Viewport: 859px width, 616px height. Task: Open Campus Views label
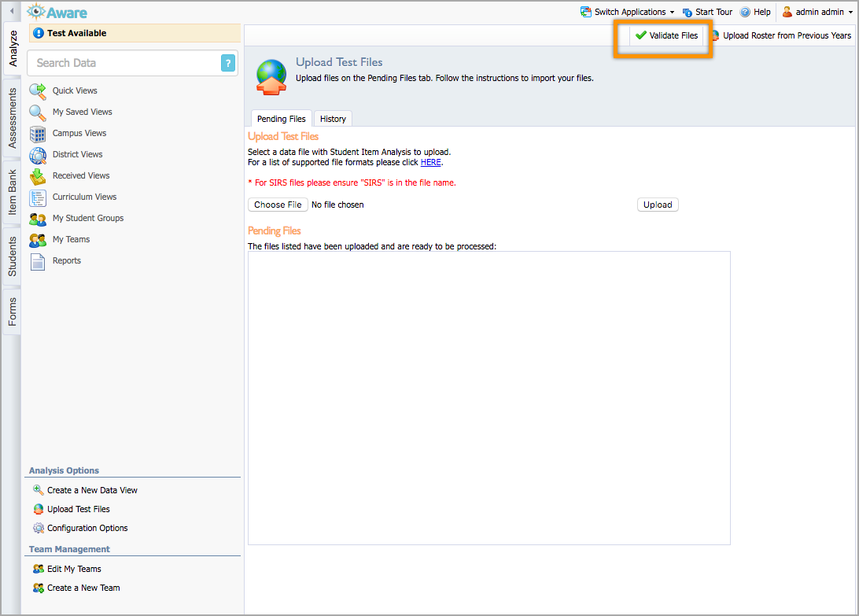[79, 133]
